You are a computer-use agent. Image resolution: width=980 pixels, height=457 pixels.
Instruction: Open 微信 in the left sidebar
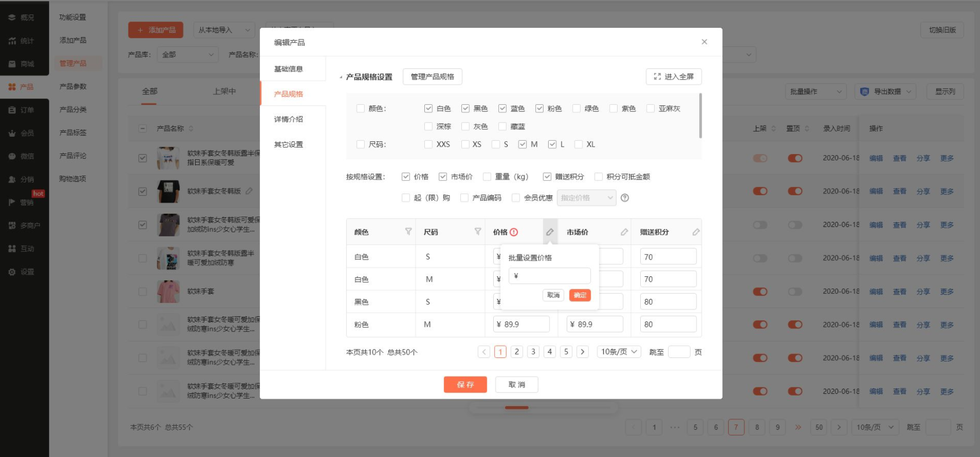pyautogui.click(x=21, y=156)
